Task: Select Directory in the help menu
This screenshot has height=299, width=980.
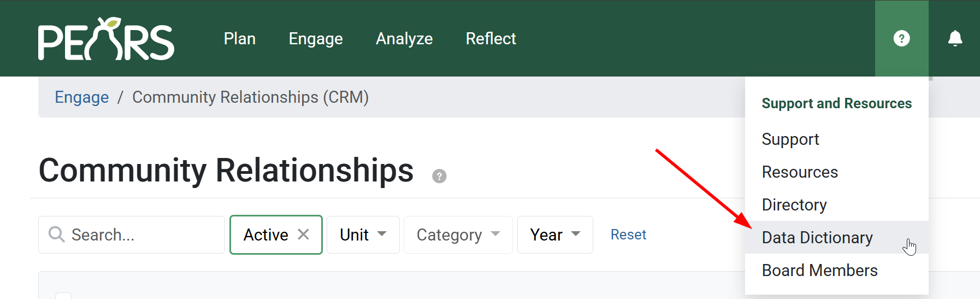Action: point(794,205)
